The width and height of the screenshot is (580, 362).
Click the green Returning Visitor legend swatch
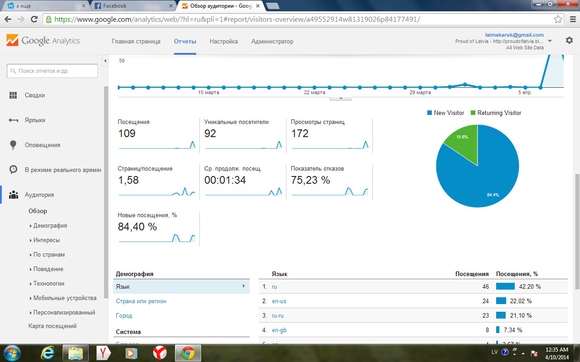tap(473, 113)
